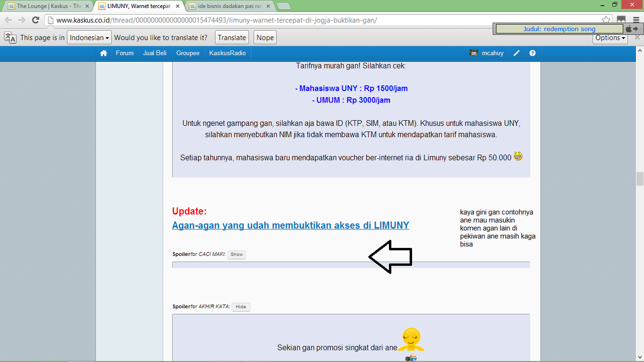Viewport: 644px width, 362px height.
Task: Click the vertical scrollbar thumb
Action: pyautogui.click(x=639, y=179)
